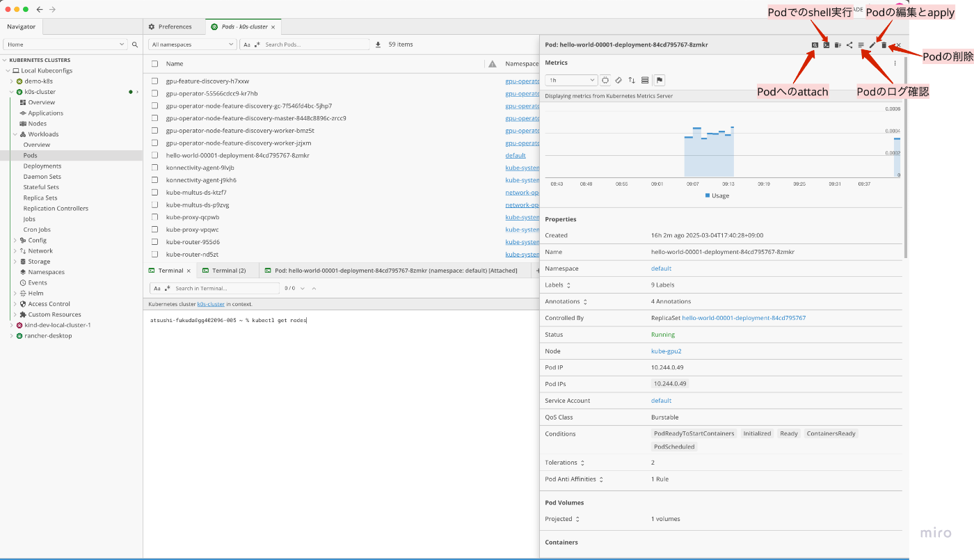Toggle regex option in terminal search
Image resolution: width=974 pixels, height=560 pixels.
(x=166, y=288)
